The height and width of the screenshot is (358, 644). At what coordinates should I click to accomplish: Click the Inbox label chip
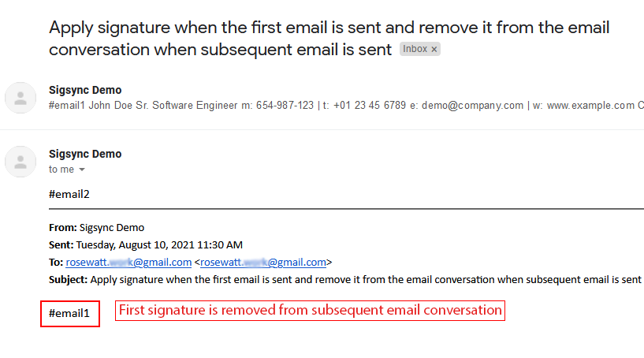[x=415, y=49]
